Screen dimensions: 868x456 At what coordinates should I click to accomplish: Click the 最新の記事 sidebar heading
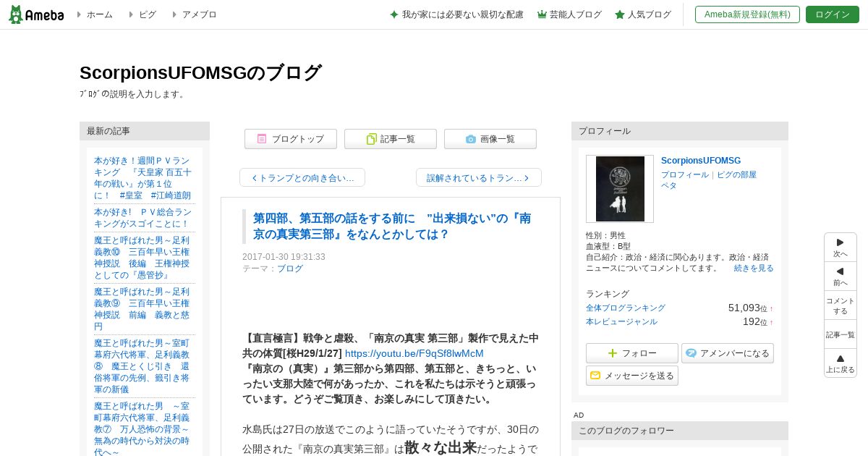[145, 131]
